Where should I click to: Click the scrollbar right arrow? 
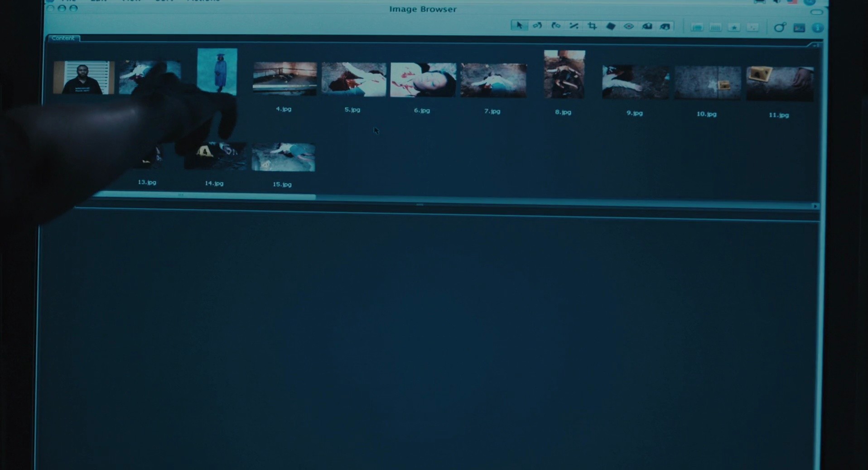click(x=815, y=206)
